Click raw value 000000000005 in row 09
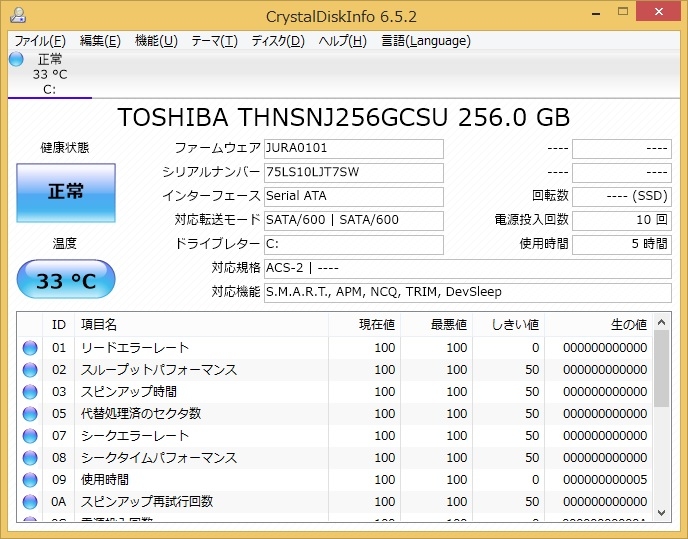Screen dimensions: 688x539 [605, 479]
